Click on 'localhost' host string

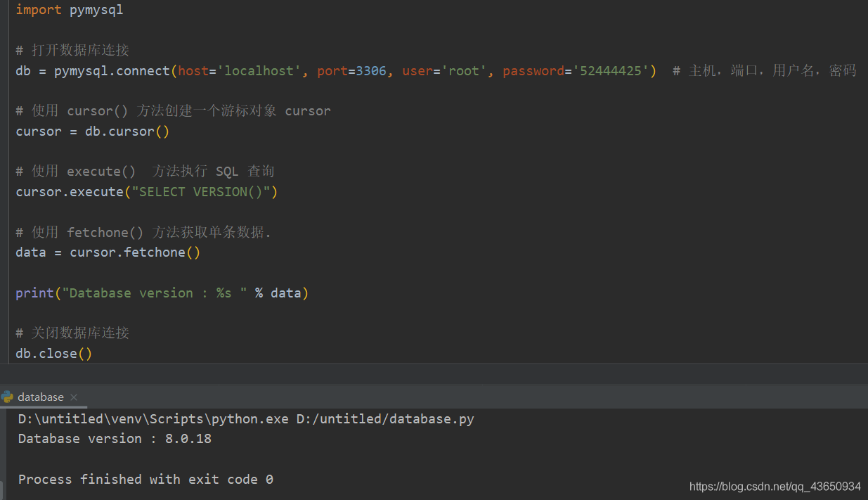[x=259, y=71]
